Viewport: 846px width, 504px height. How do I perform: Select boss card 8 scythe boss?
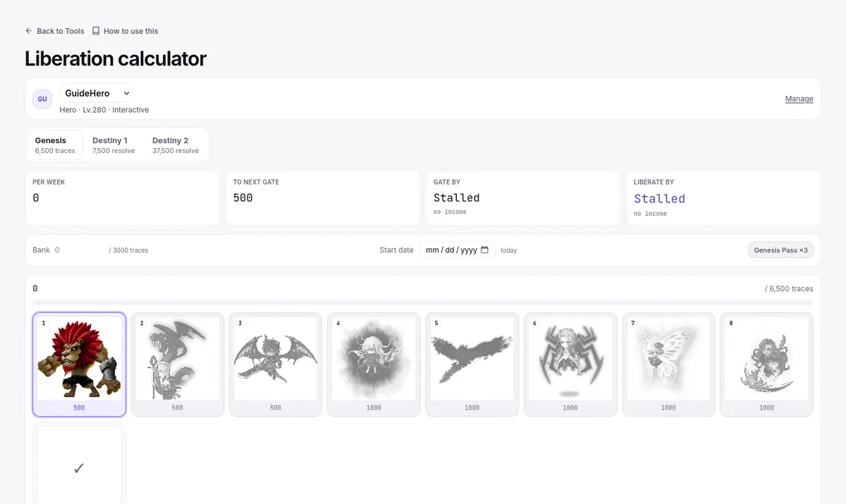[x=766, y=364]
